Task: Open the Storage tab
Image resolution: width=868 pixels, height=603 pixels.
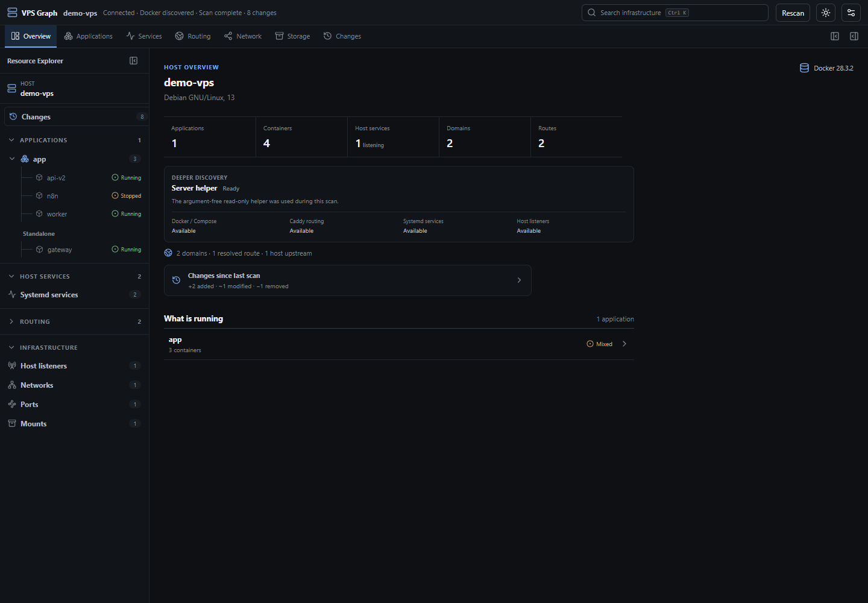Action: [x=292, y=36]
